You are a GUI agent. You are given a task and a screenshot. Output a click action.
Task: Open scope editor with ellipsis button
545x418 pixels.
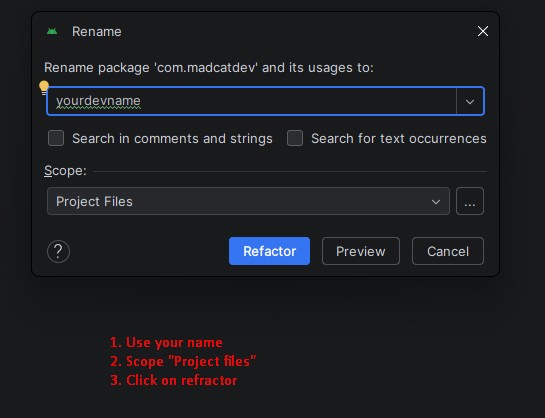[470, 201]
